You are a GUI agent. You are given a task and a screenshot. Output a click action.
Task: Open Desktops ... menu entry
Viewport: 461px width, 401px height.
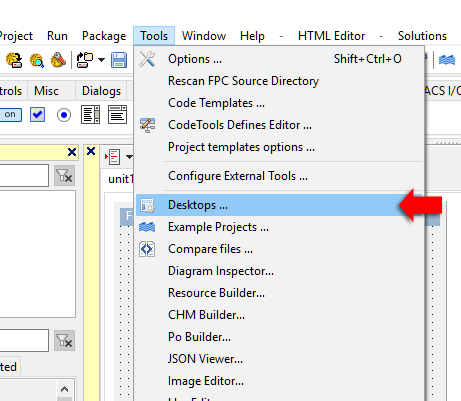pos(279,205)
